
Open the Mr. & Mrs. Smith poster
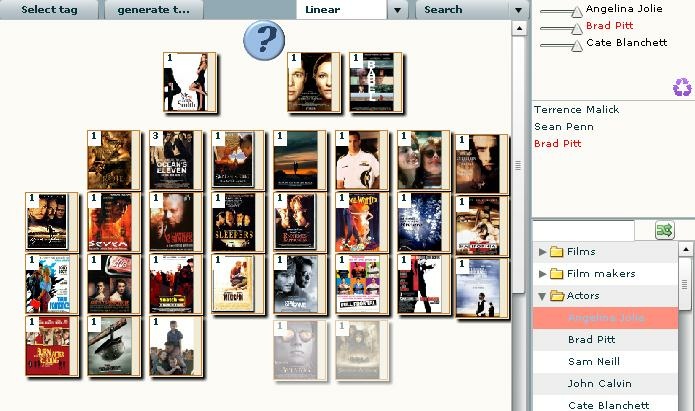pyautogui.click(x=190, y=82)
